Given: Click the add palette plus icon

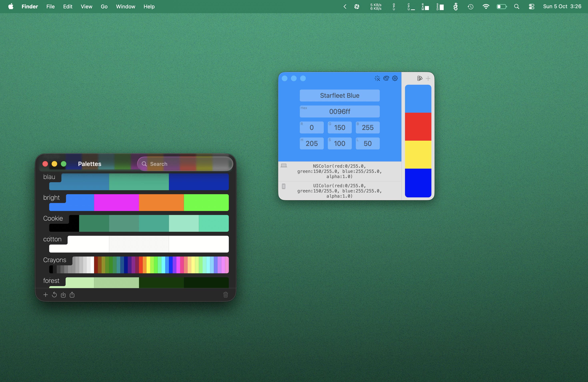Looking at the screenshot, I should (45, 295).
